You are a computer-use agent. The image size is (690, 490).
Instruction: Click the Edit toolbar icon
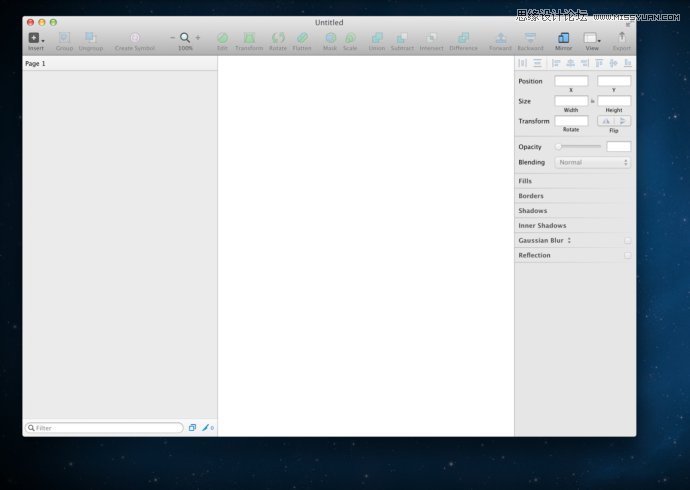pos(223,38)
